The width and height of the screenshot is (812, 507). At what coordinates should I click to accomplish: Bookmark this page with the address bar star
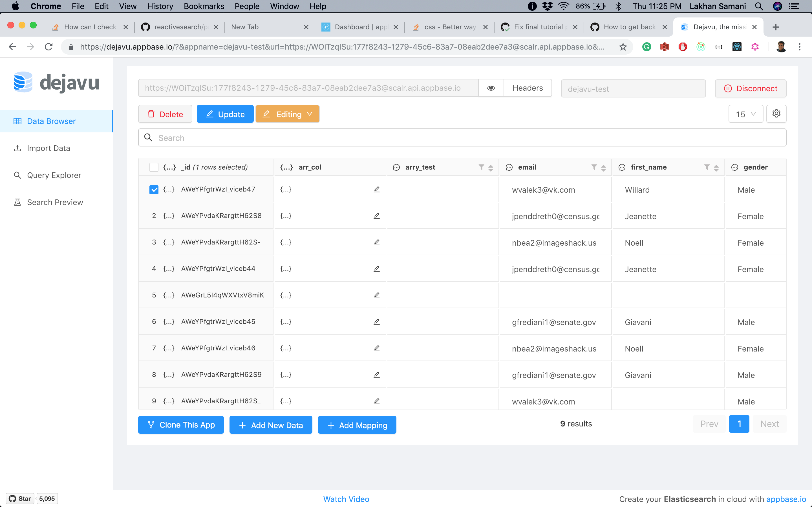623,47
